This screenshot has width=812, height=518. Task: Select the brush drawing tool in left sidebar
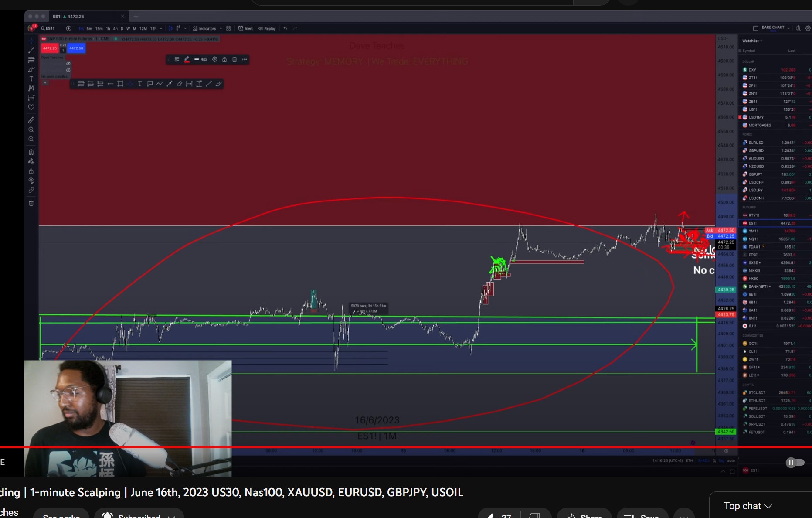pos(31,69)
